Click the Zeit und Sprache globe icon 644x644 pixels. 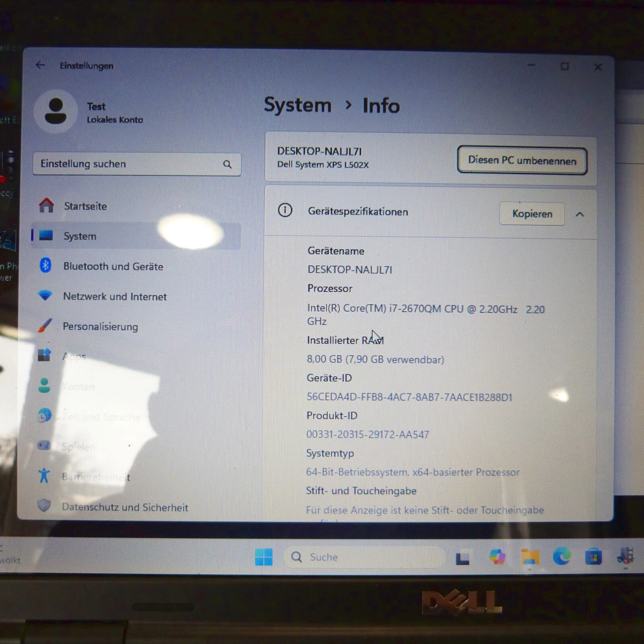[44, 415]
